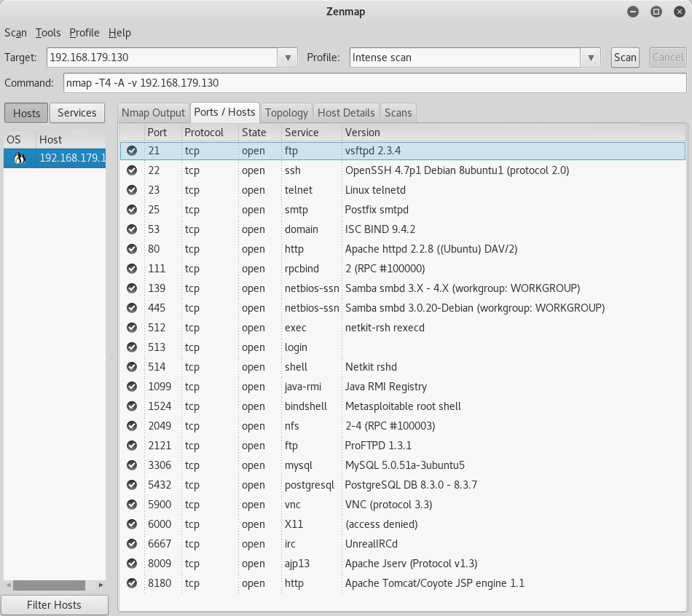The width and height of the screenshot is (692, 616).
Task: Click the version text 'vsftpd 2.3.4'
Action: 373,151
